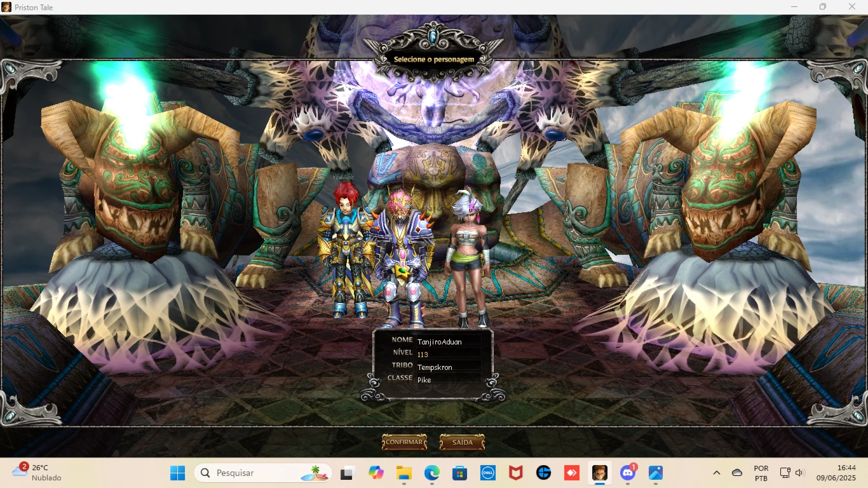Click the character name TanjiroAduan
868x488 pixels.
[x=439, y=342]
